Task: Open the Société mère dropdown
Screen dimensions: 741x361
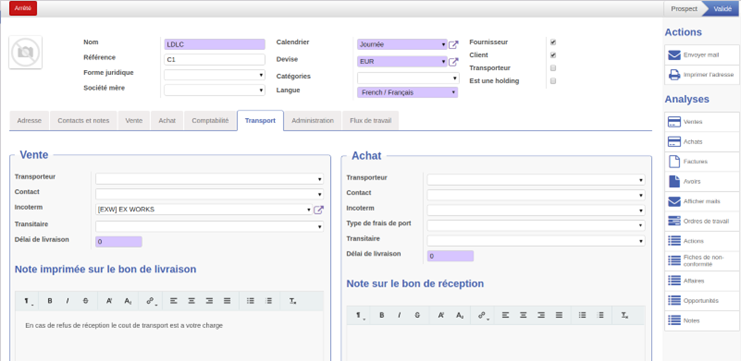Action: (215, 90)
